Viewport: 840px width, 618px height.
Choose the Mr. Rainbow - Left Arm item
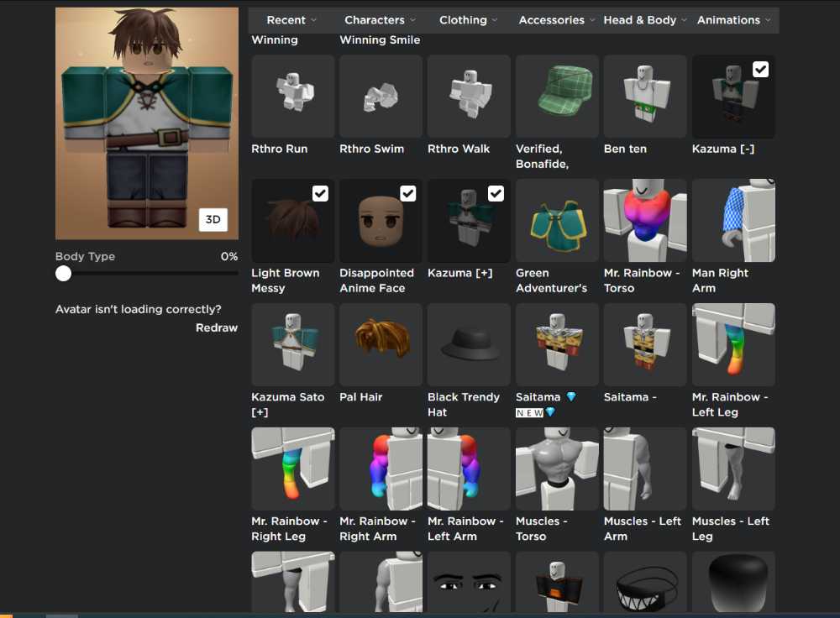pos(470,469)
